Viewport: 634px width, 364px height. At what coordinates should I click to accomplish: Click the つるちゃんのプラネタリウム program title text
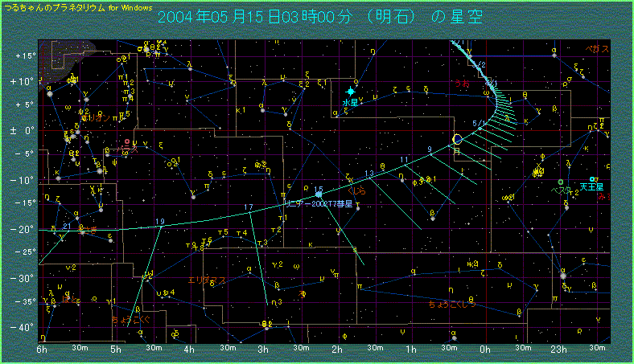(54, 6)
